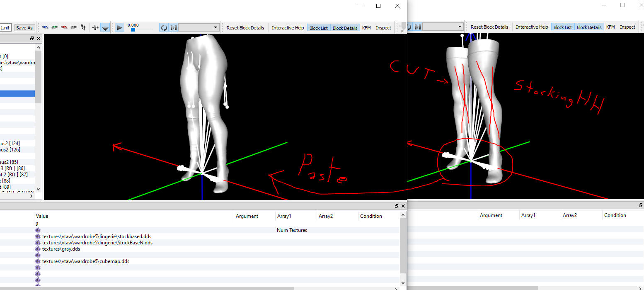The image size is (644, 290).
Task: Toggle KFM panel in right window
Action: (x=610, y=27)
